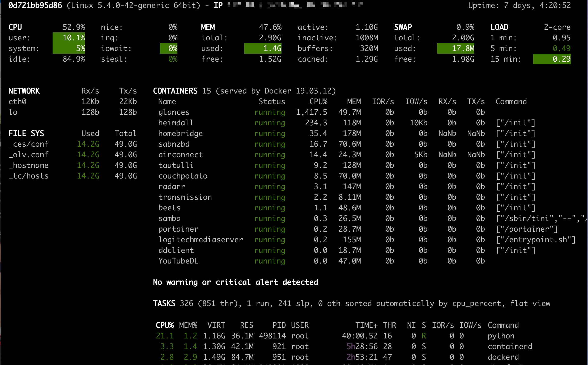
Task: Select the dockerd process command
Action: click(503, 357)
